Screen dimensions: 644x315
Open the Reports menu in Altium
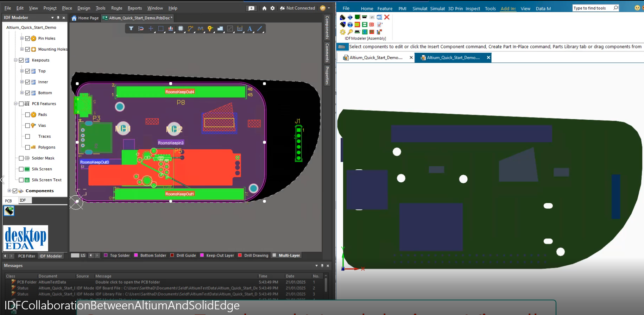coord(134,8)
